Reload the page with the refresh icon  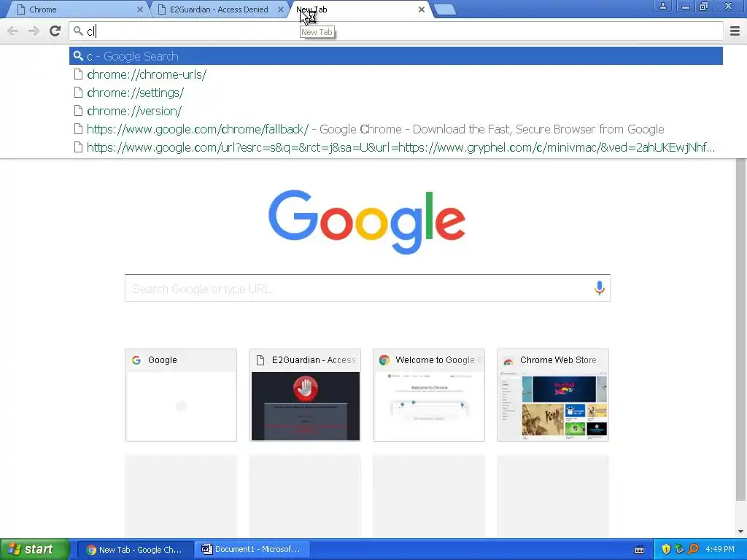tap(55, 31)
